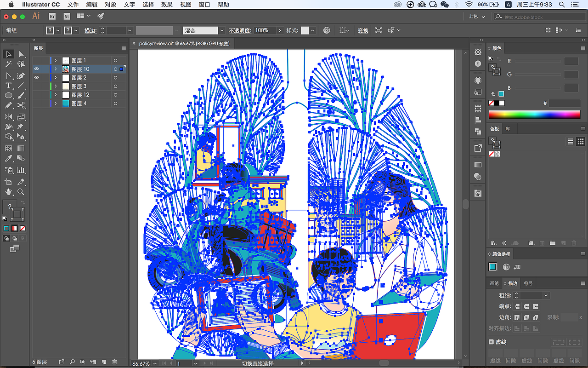Select the Ellipse shape tool
This screenshot has height=368, width=588.
(x=9, y=96)
